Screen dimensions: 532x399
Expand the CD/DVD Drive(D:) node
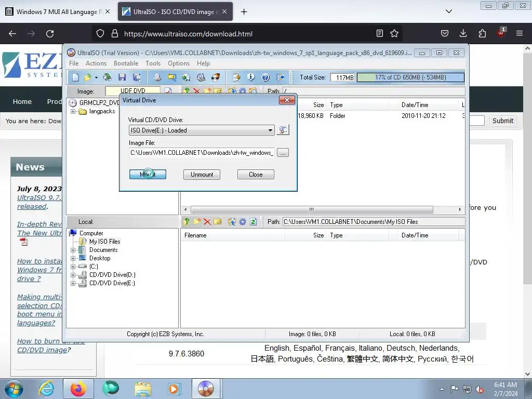click(x=73, y=275)
